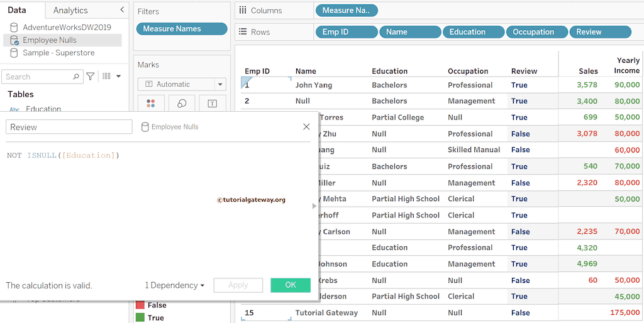Click the Measure Names pill in Filters
Screen dimensions: 644x323
(181, 29)
